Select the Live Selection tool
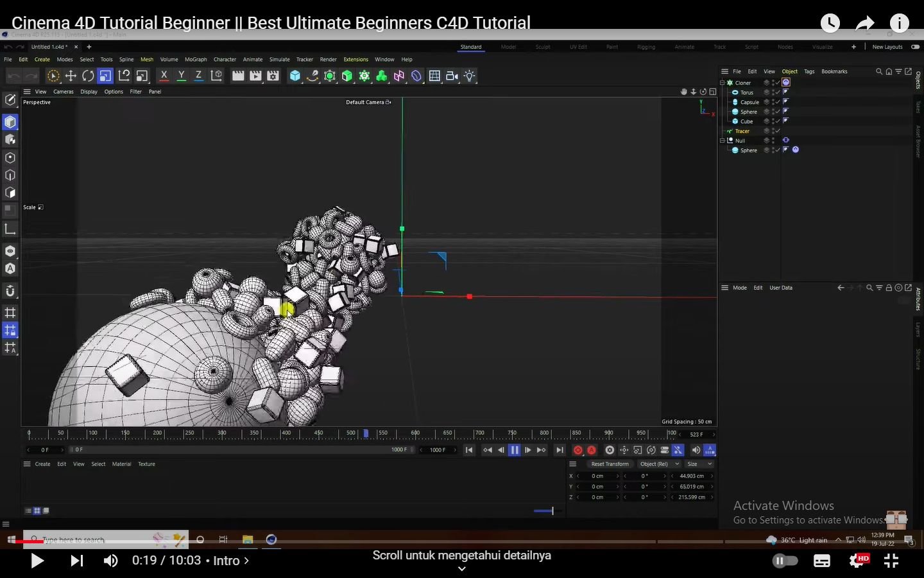The image size is (924, 578). 53,76
